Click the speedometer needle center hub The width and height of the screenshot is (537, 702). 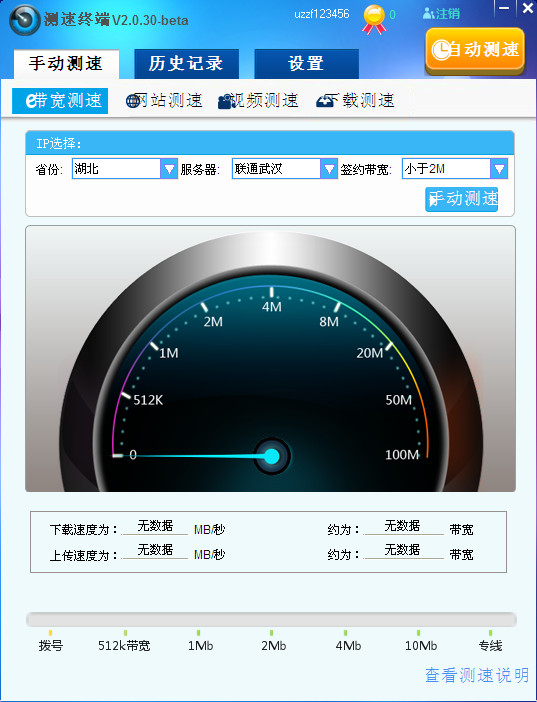(271, 456)
